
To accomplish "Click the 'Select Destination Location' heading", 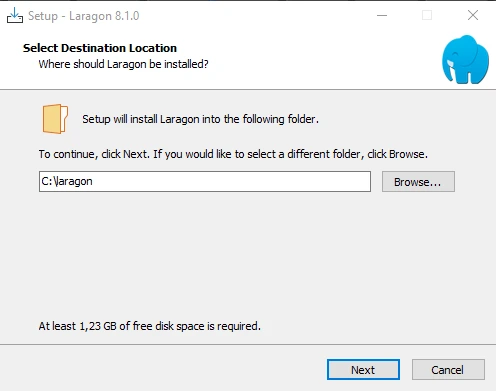I will click(x=100, y=48).
